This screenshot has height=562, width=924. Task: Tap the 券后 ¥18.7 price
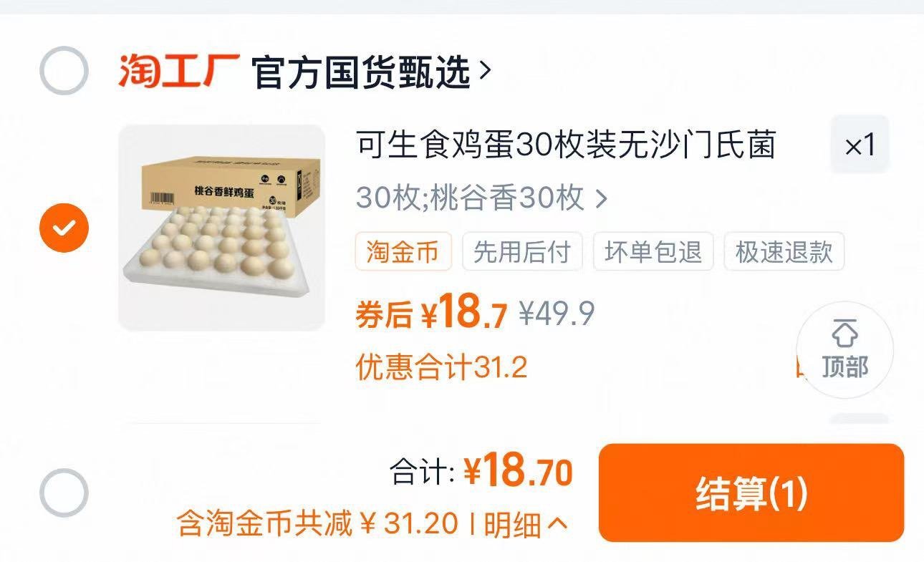pos(431,314)
